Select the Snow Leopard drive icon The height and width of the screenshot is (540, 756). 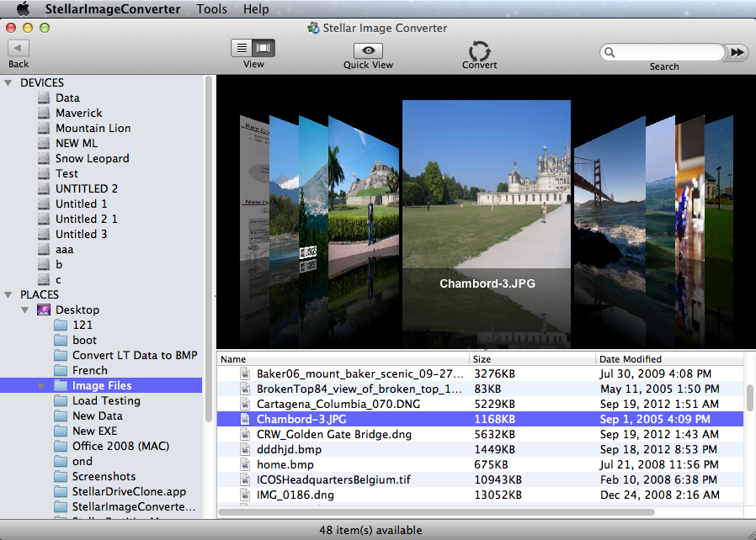44,158
